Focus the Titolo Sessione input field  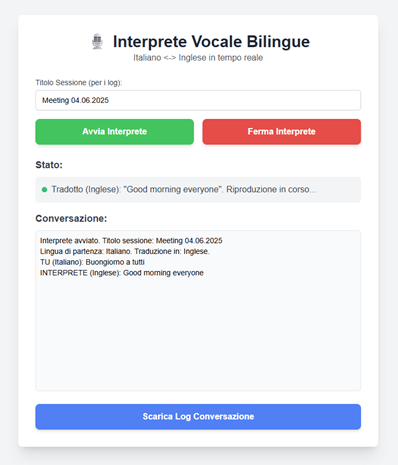[x=198, y=100]
